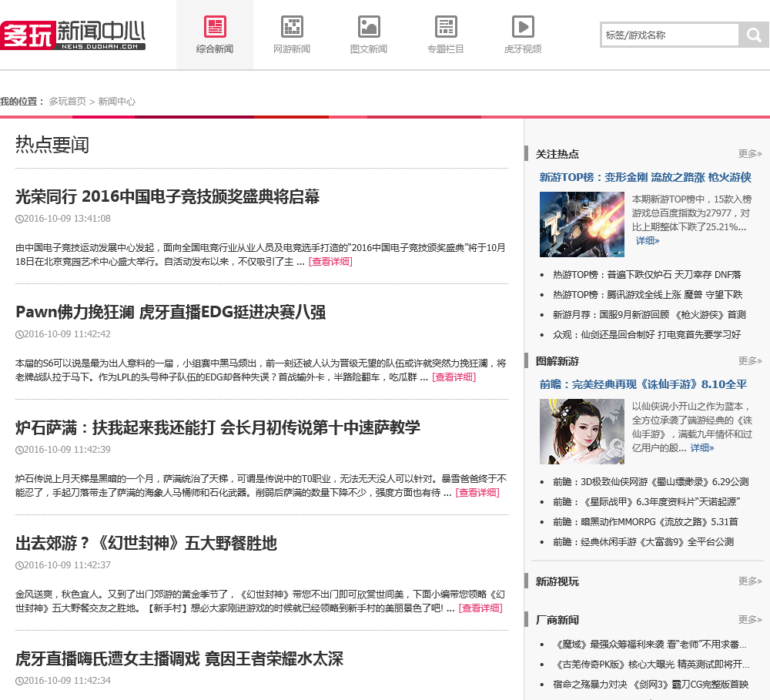Click the 多玩新闻中心 logo
770x700 pixels.
(x=72, y=35)
